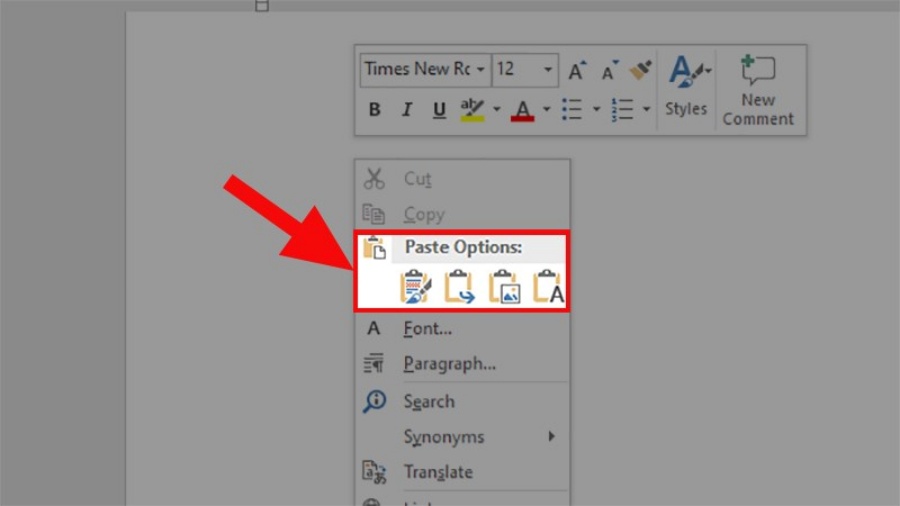Select Keep Text Only paste icon
Viewport: 900px width, 506px height.
[x=548, y=287]
